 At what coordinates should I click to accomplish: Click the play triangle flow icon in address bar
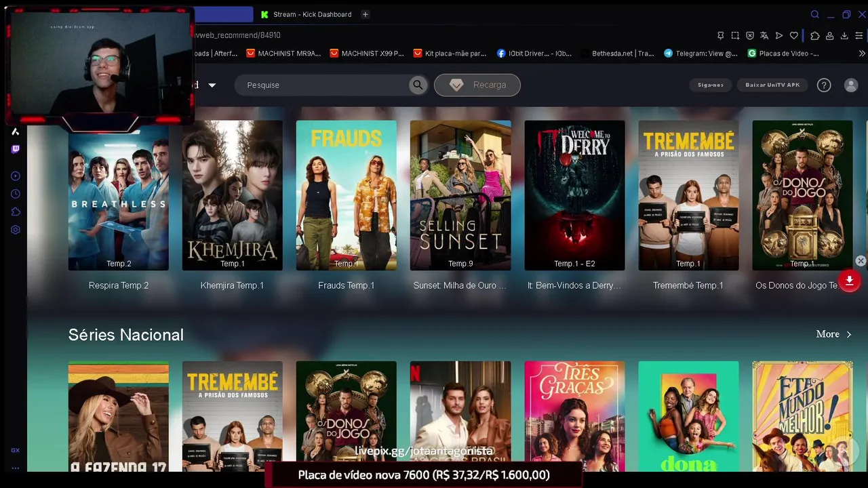pos(779,35)
